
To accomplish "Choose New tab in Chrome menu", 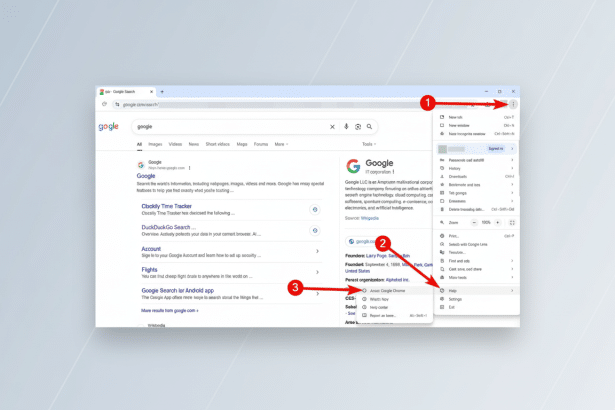I will [477, 117].
